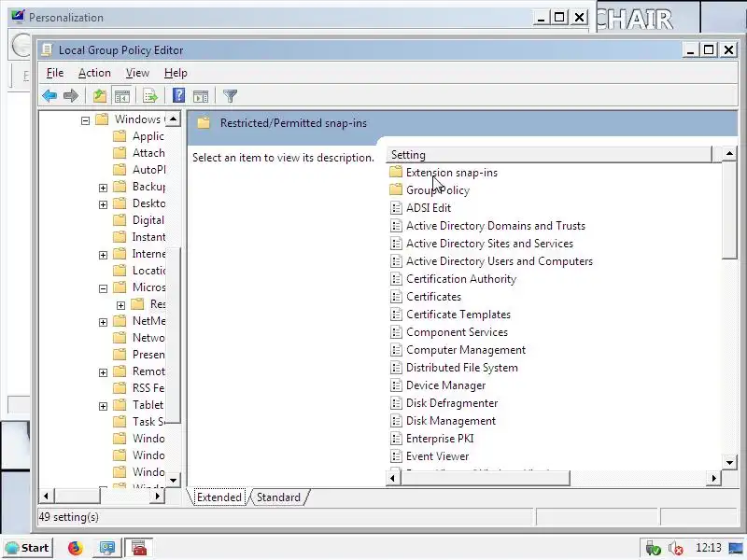747x560 pixels.
Task: Select the Applic tree folder
Action: [x=139, y=136]
